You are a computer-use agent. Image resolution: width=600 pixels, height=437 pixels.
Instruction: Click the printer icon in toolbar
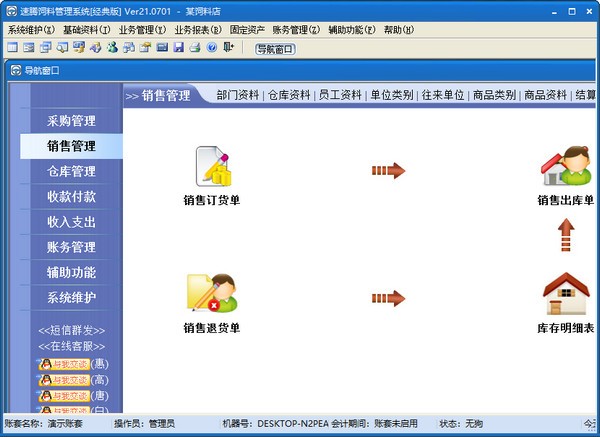195,47
